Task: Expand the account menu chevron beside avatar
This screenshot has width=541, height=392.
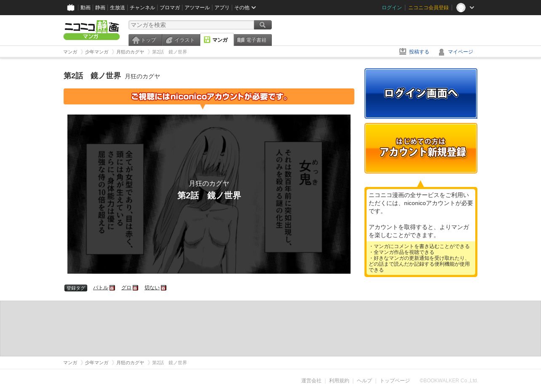Action: (472, 8)
